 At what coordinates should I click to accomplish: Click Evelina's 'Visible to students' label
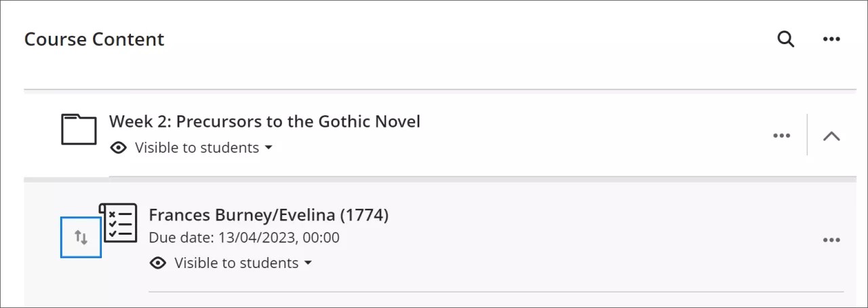(236, 263)
